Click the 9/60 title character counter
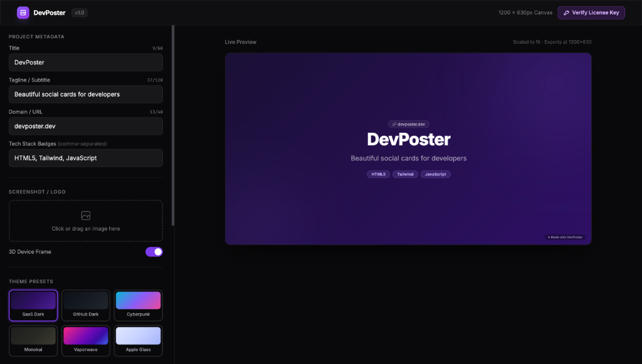Screen dimensions: 642x364 click(157, 48)
